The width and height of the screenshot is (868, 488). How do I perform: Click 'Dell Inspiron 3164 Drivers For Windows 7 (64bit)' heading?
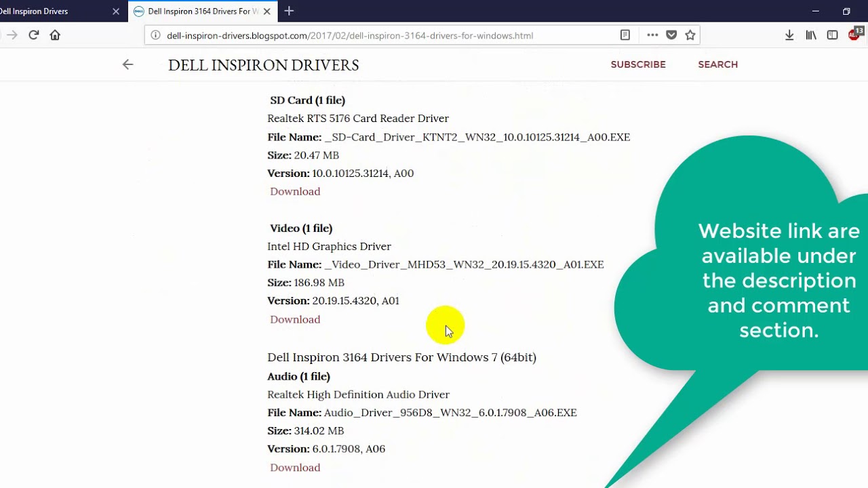pyautogui.click(x=401, y=357)
